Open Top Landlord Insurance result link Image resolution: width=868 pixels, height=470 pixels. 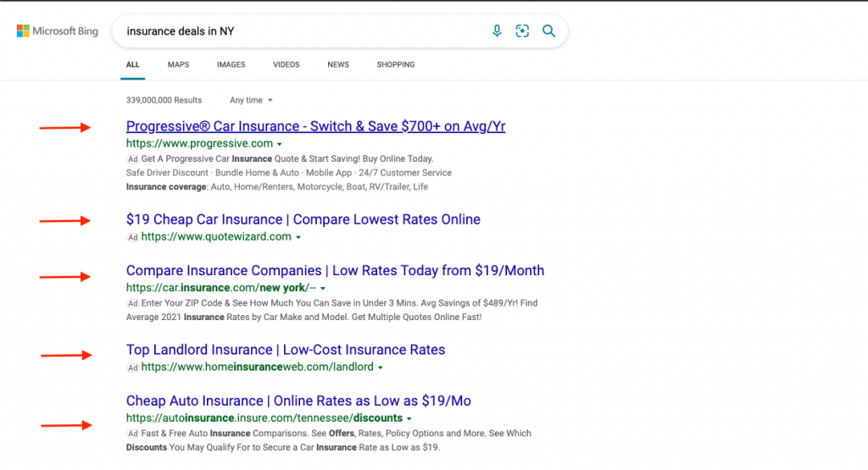coord(285,350)
